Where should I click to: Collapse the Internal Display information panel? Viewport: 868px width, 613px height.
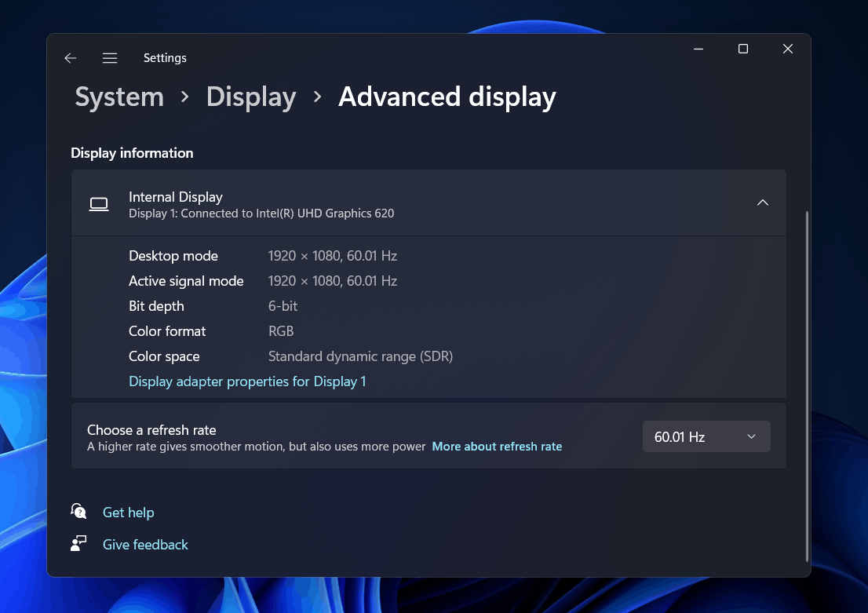(762, 202)
